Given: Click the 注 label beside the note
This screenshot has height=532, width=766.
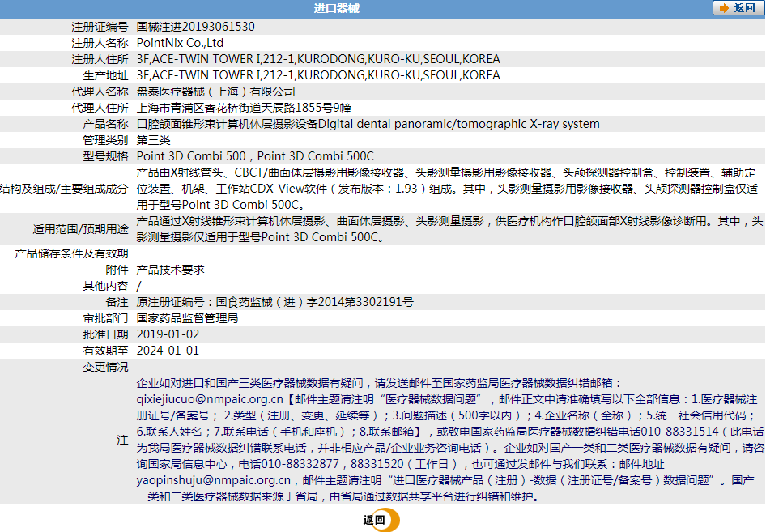Looking at the screenshot, I should tap(122, 440).
